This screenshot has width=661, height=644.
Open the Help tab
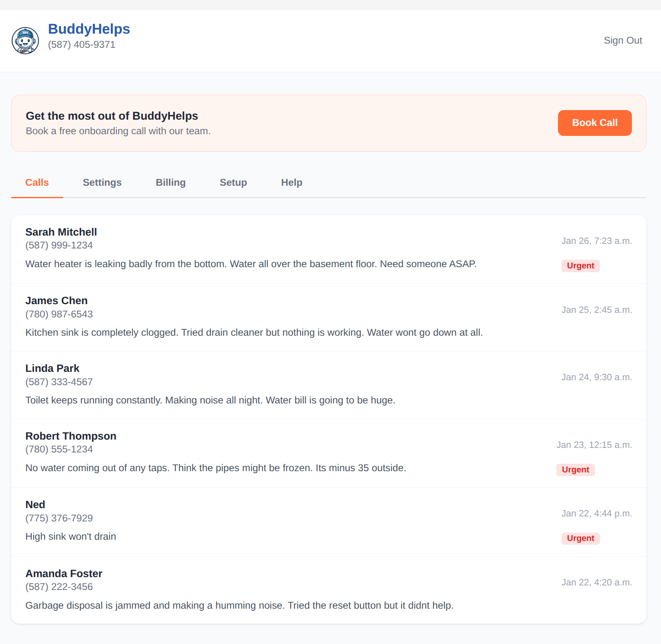291,182
